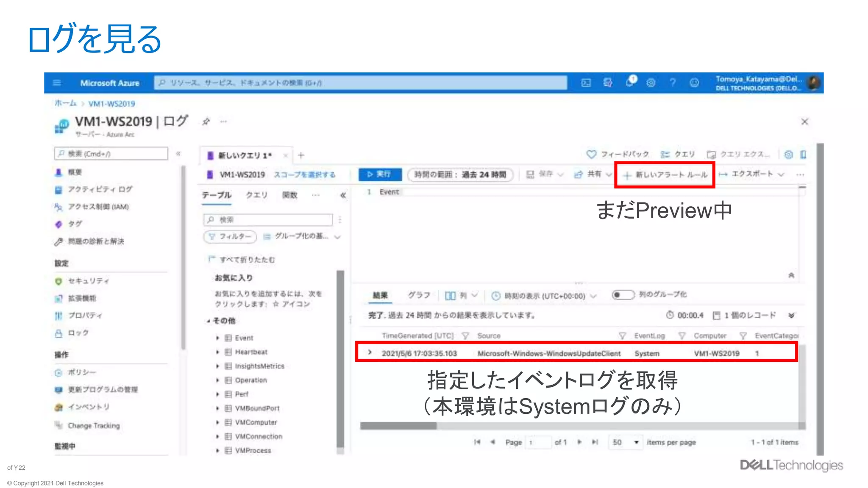Image resolution: width=868 pixels, height=488 pixels.
Task: Open the docs book icon at top right
Action: (803, 154)
